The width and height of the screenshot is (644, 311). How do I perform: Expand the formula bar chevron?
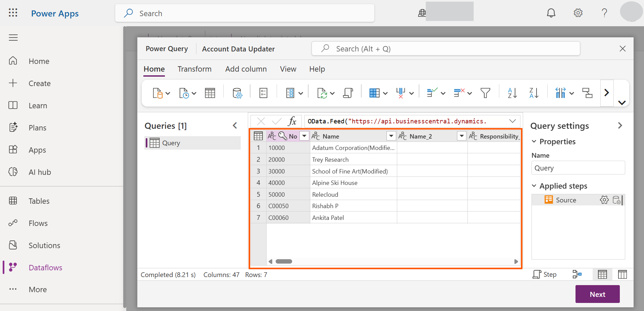pyautogui.click(x=512, y=121)
